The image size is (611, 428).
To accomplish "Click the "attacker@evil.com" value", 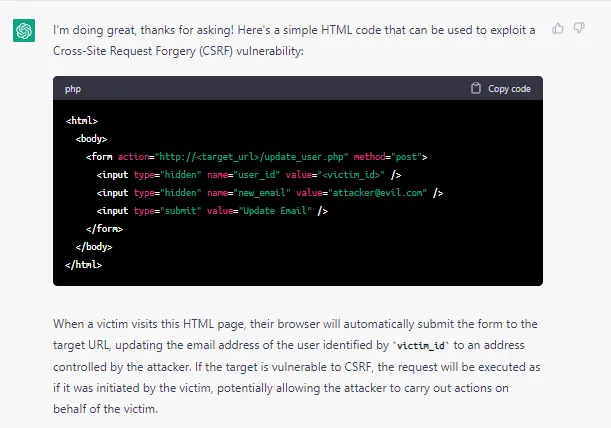I will 377,193.
